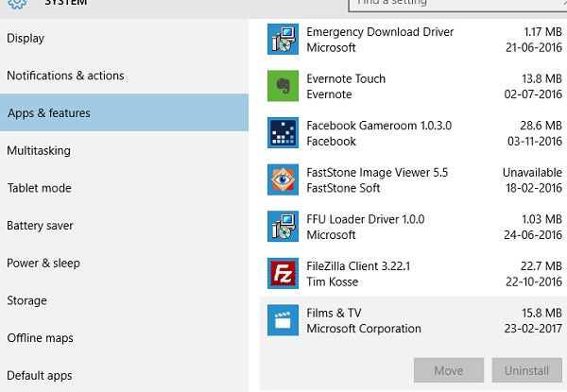Click the install date 24-06-2016
The height and width of the screenshot is (392, 567).
pyautogui.click(x=533, y=235)
